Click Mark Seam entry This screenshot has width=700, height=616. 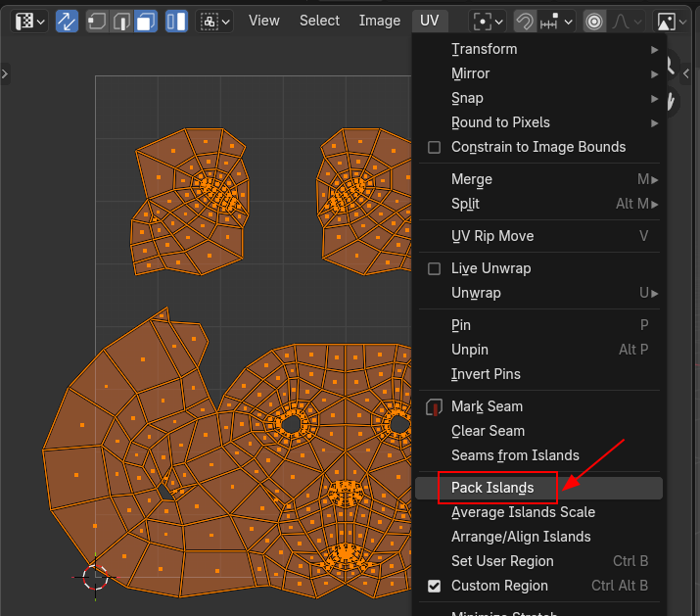[538, 407]
